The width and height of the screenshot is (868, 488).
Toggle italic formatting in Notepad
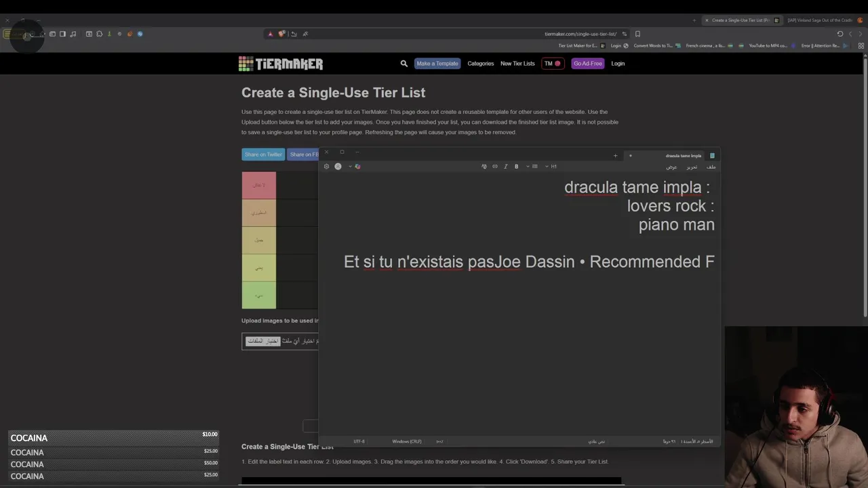[505, 166]
